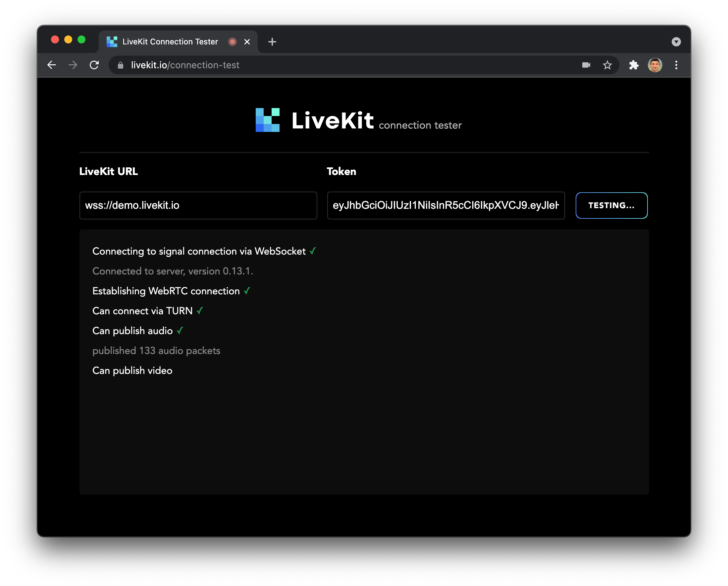
Task: Click 'Can publish video' line
Action: coord(132,371)
